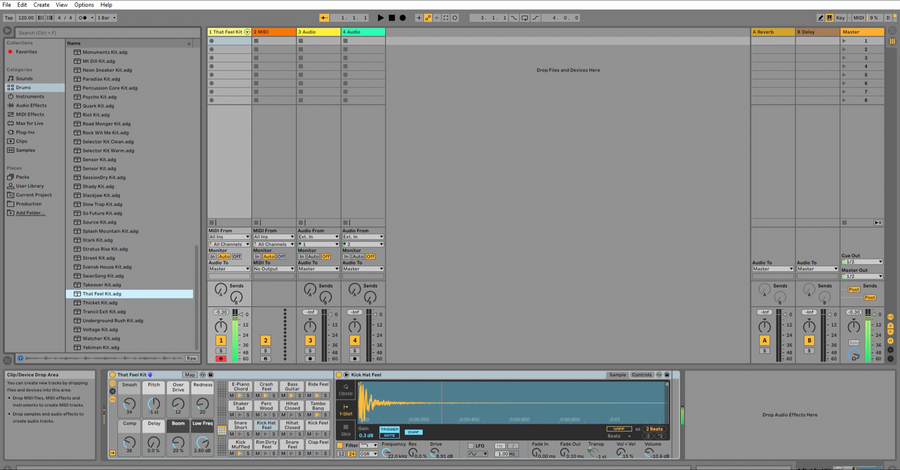
Task: Select the 120.00 tempo field
Action: pos(26,18)
